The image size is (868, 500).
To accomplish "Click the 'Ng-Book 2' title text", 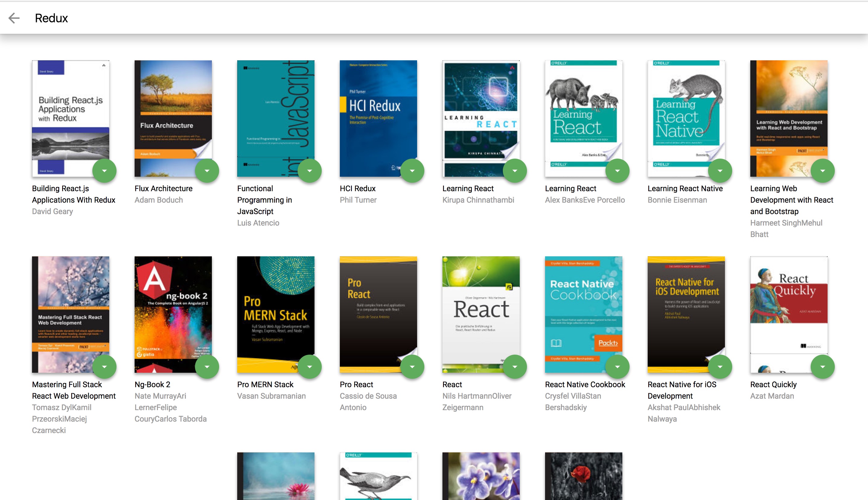I will coord(153,384).
